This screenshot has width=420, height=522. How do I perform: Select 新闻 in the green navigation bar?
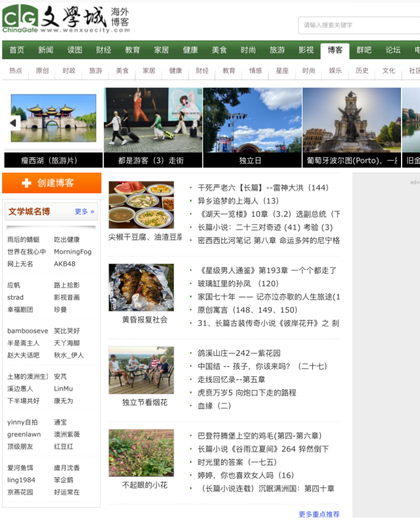(45, 50)
